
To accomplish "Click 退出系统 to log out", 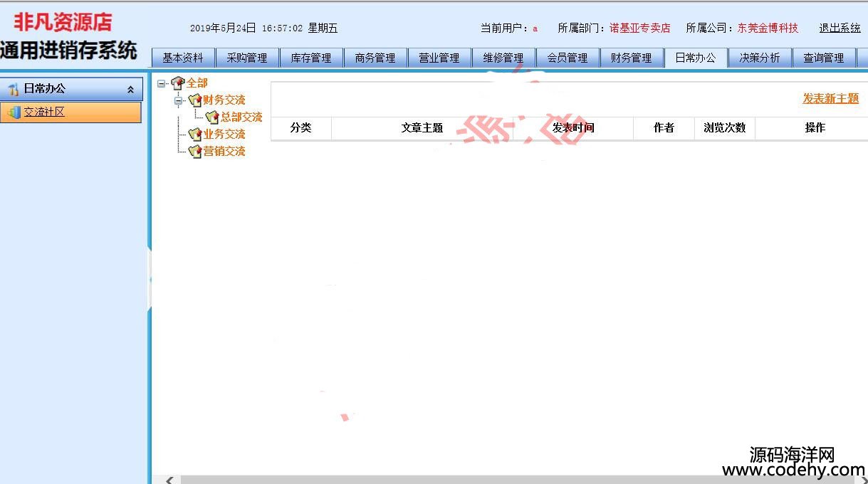I will click(840, 28).
